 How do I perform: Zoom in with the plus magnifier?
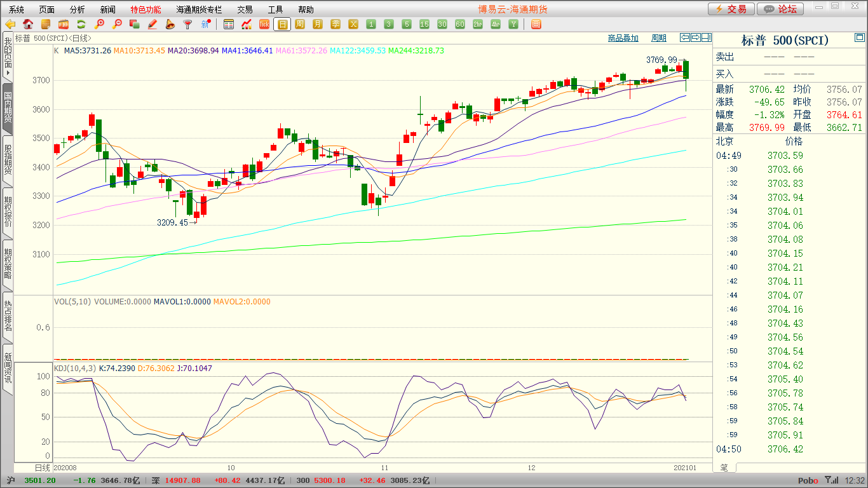pyautogui.click(x=99, y=25)
